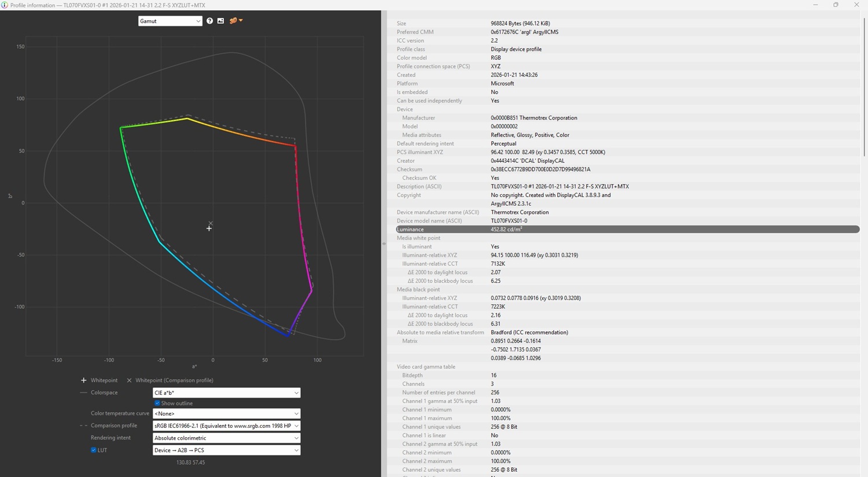
Task: Click the profile info icon in title bar
Action: [x=5, y=5]
